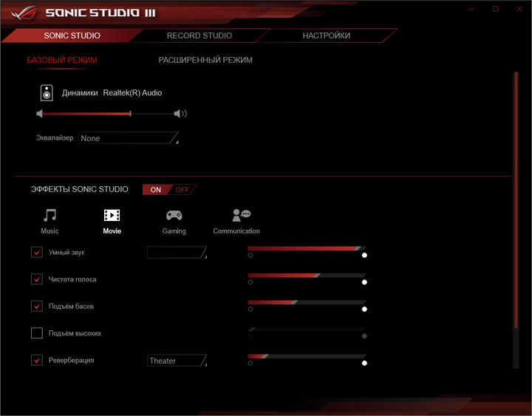Click the Динамики Realtek(R) Audio device name

coord(112,93)
